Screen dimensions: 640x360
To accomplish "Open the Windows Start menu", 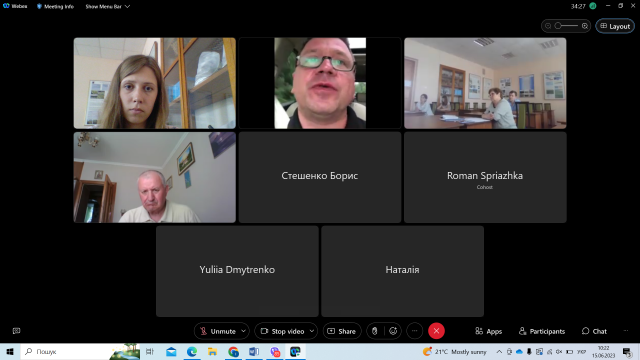I will [x=10, y=351].
